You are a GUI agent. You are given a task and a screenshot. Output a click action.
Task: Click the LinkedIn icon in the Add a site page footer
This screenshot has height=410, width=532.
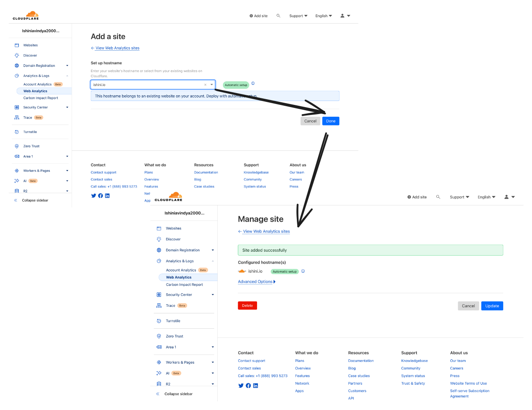(x=107, y=195)
